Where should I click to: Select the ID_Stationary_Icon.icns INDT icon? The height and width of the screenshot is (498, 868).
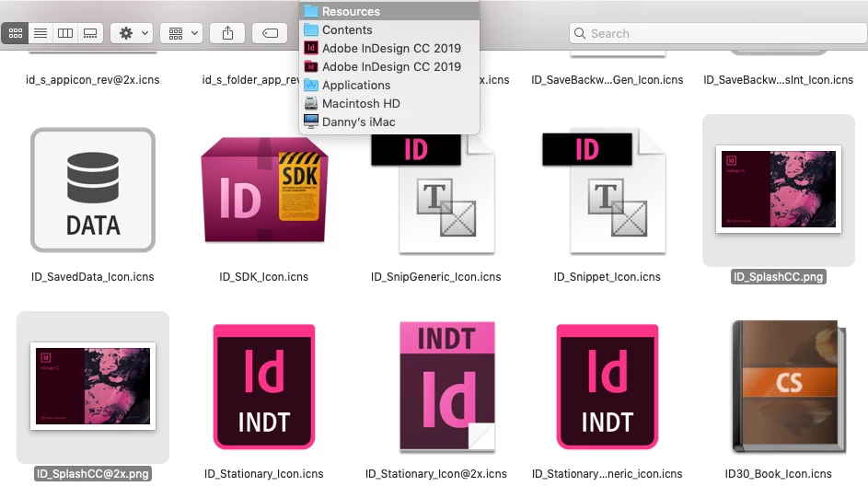pos(264,387)
